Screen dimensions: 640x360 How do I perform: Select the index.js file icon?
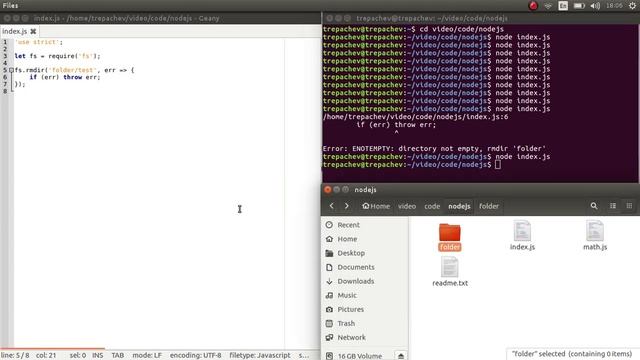[x=522, y=231]
